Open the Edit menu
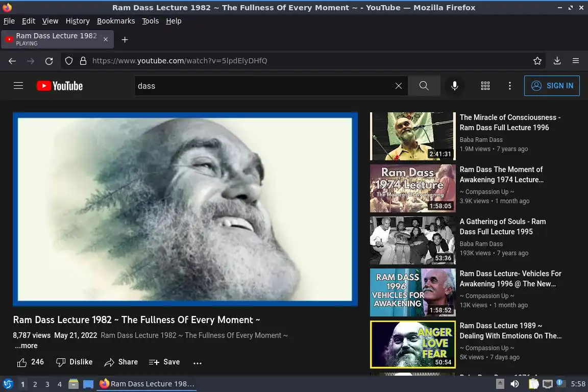 (x=29, y=21)
